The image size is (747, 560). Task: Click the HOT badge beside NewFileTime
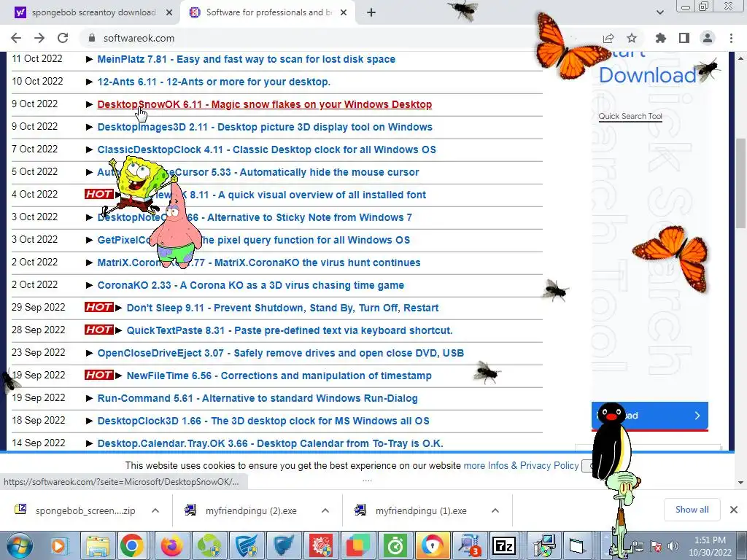(x=99, y=376)
